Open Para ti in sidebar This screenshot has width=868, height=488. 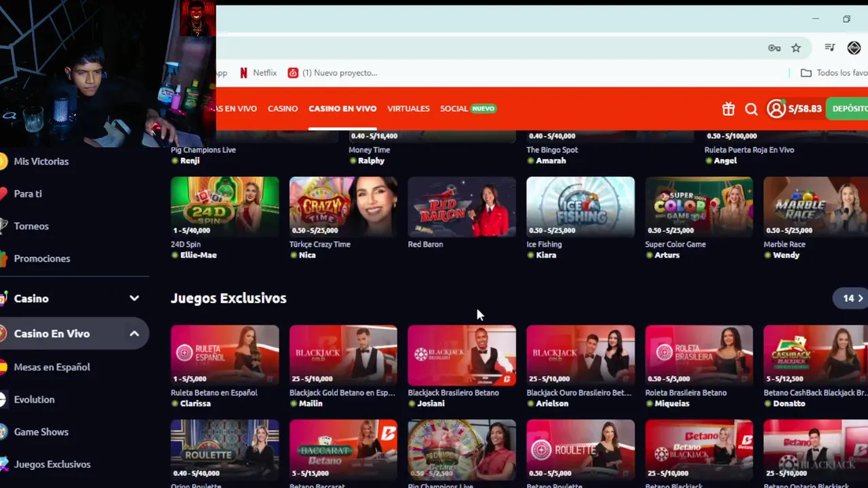coord(28,194)
